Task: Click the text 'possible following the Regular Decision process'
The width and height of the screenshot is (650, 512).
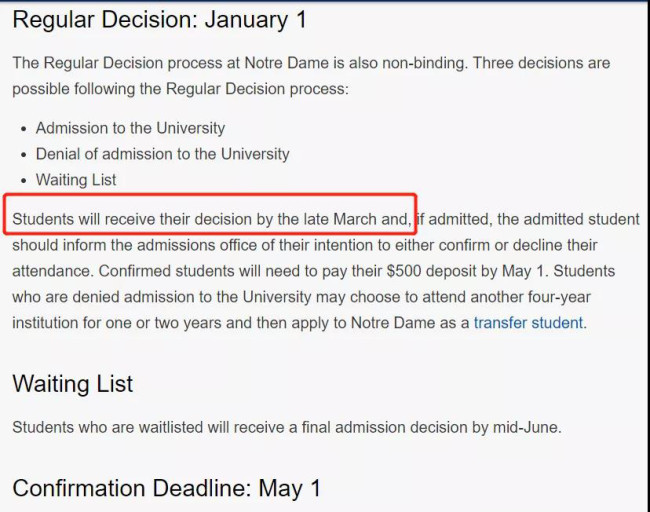Action: [x=180, y=89]
